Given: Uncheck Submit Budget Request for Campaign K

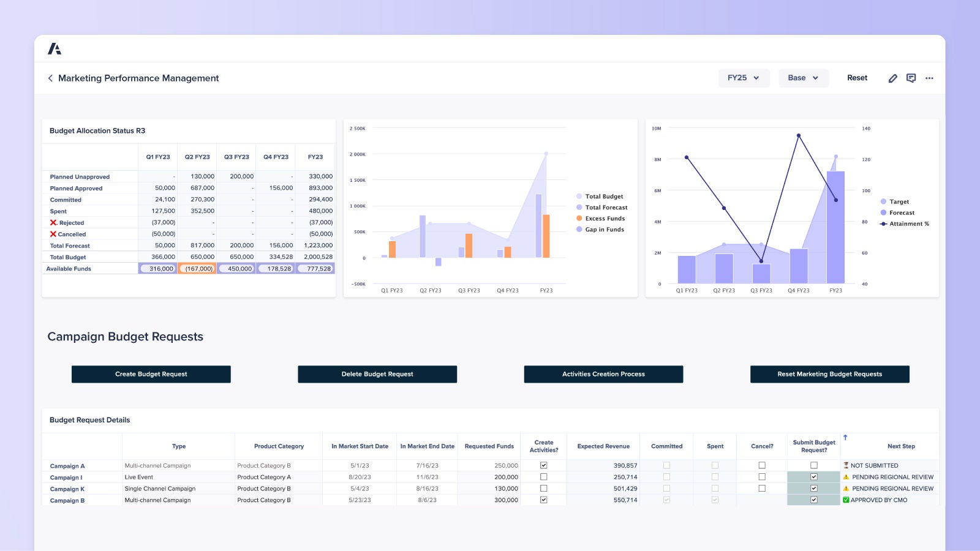Looking at the screenshot, I should click(x=813, y=489).
